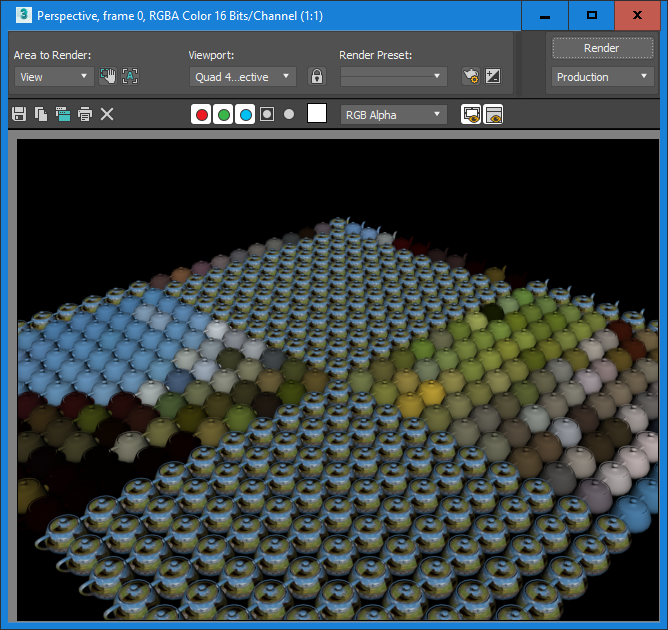
Task: Clear the rendered frame with X icon
Action: (x=107, y=114)
